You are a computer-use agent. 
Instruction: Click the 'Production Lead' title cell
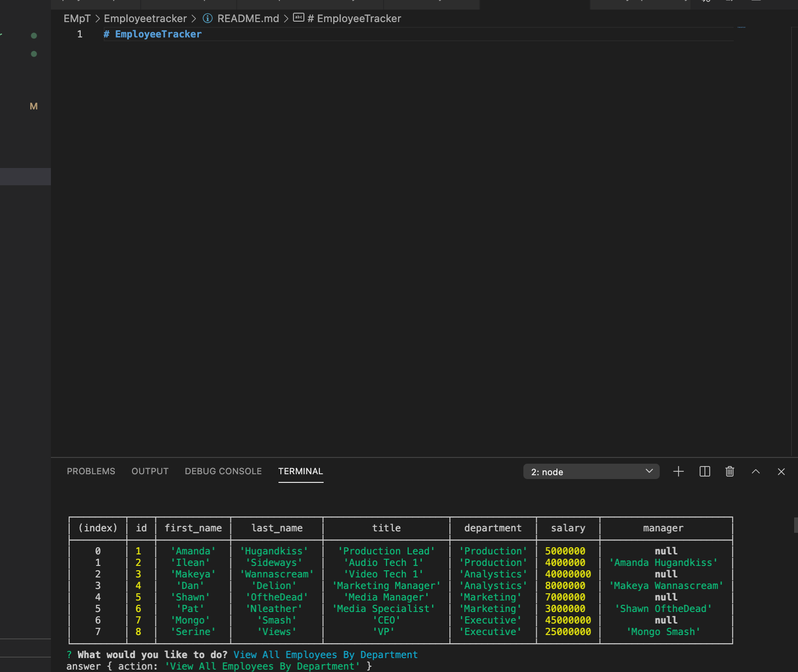pyautogui.click(x=387, y=551)
